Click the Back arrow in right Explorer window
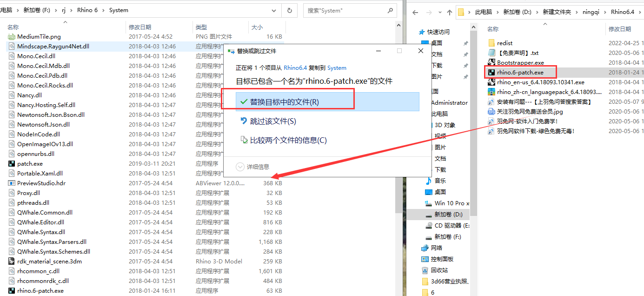The image size is (644, 296). [x=415, y=13]
